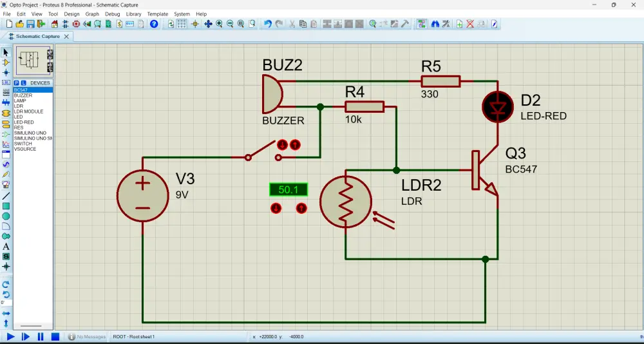Click the rotation angle input field
644x344 pixels.
point(6,303)
